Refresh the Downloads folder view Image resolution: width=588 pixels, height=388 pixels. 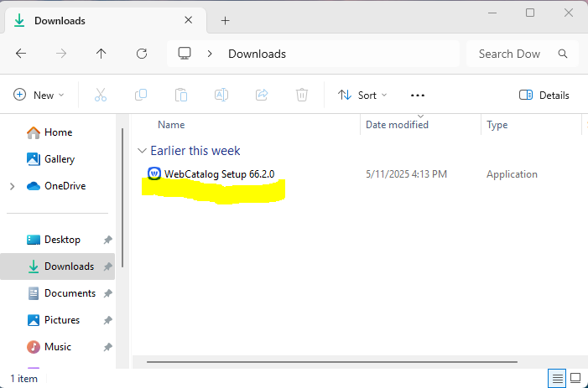click(x=142, y=54)
